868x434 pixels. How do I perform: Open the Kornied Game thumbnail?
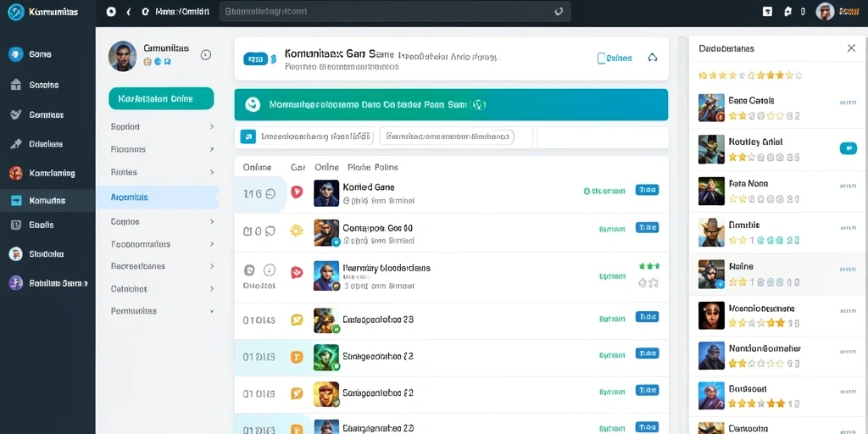(x=326, y=193)
